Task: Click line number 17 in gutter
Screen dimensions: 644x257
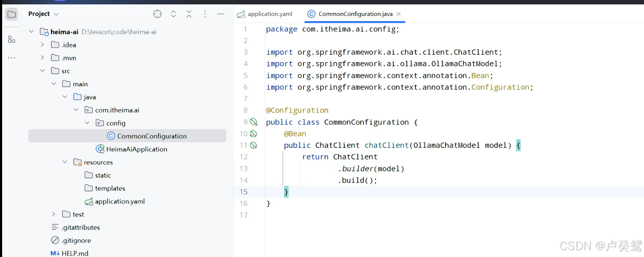Action: pyautogui.click(x=244, y=215)
